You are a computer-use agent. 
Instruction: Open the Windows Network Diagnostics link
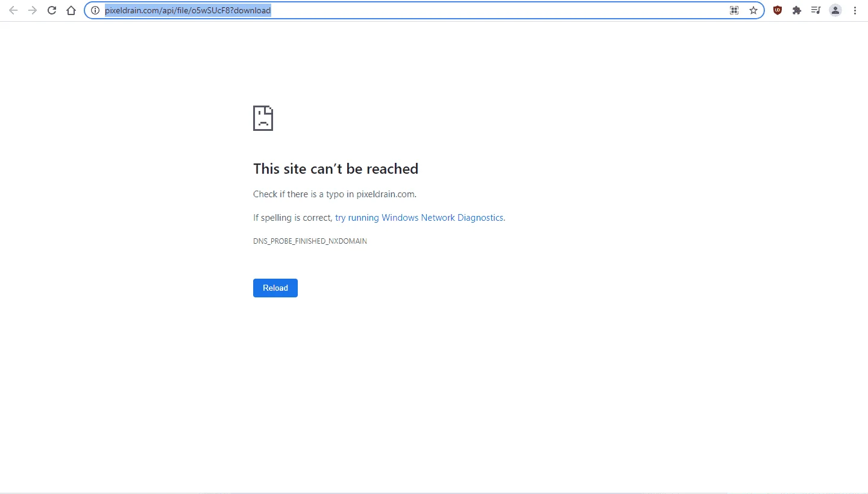coord(420,218)
